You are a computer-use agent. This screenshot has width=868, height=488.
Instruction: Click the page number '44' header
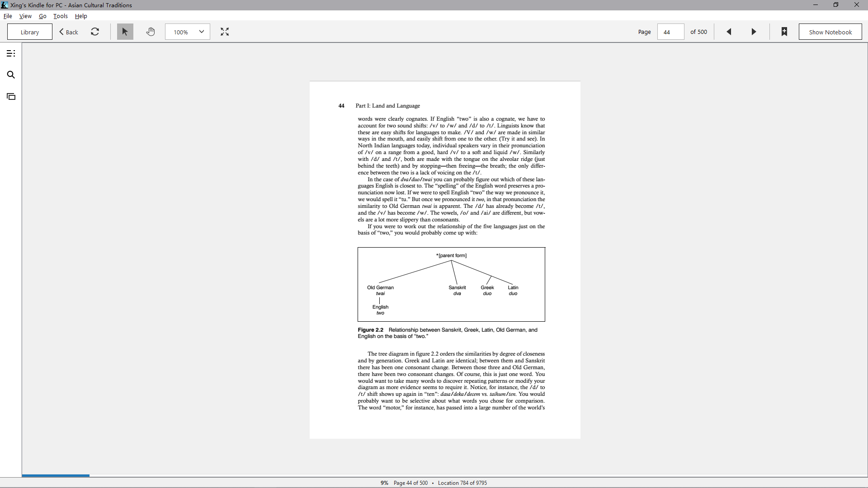(x=341, y=106)
